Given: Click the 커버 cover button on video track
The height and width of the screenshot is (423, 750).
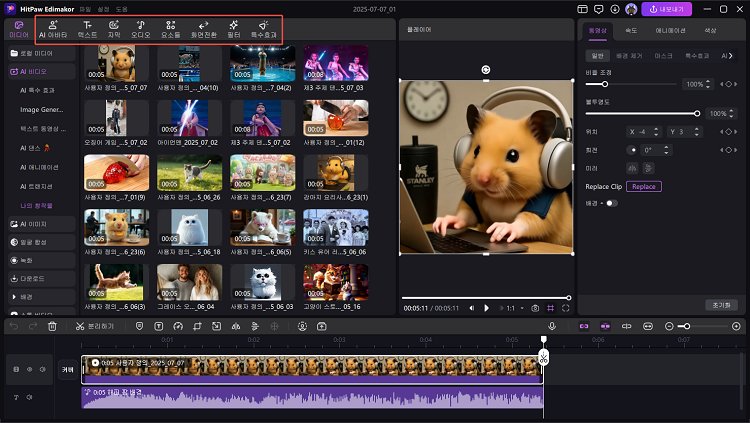Looking at the screenshot, I should 68,369.
